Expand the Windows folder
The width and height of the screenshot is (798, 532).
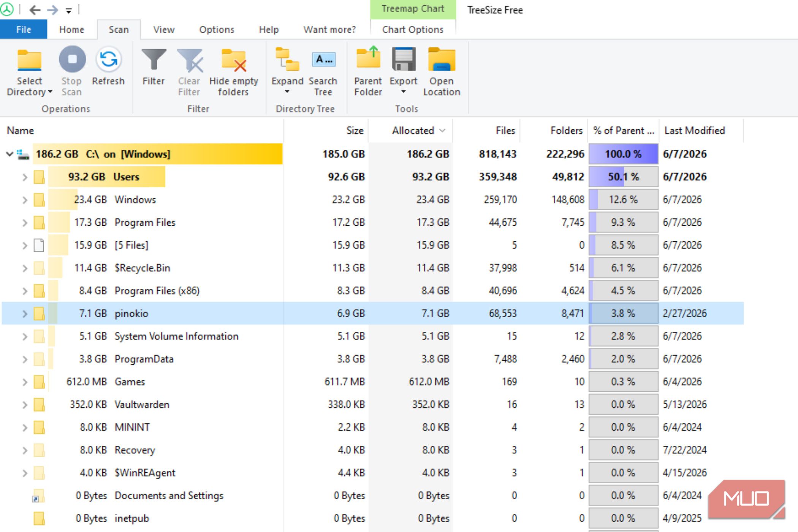point(25,200)
